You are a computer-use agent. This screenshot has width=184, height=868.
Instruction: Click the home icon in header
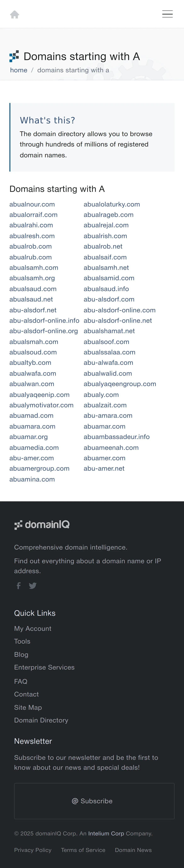point(14,14)
